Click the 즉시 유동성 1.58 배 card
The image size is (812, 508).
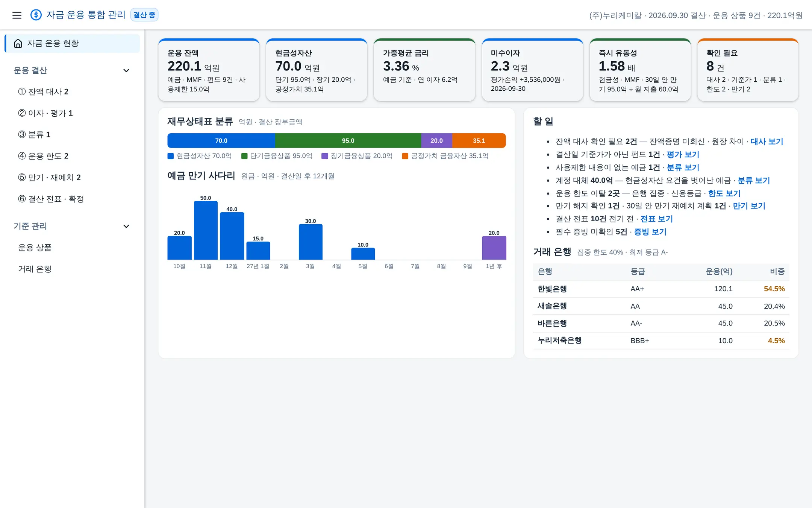[640, 70]
